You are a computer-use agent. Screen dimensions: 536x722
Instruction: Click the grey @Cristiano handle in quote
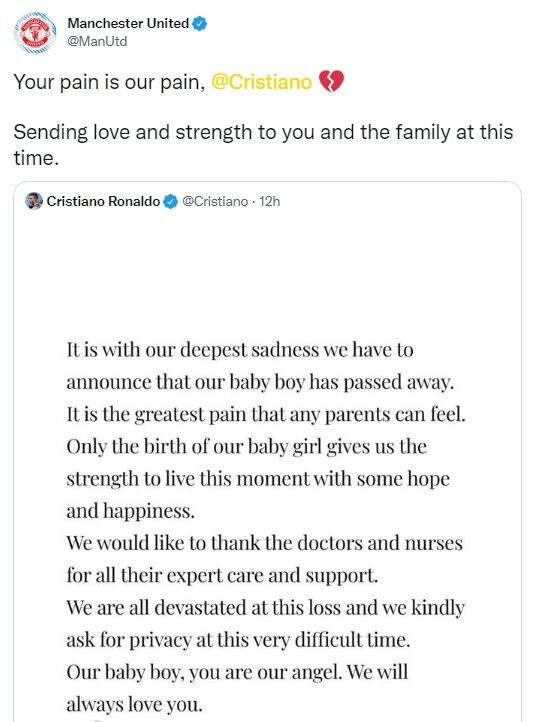coord(215,201)
